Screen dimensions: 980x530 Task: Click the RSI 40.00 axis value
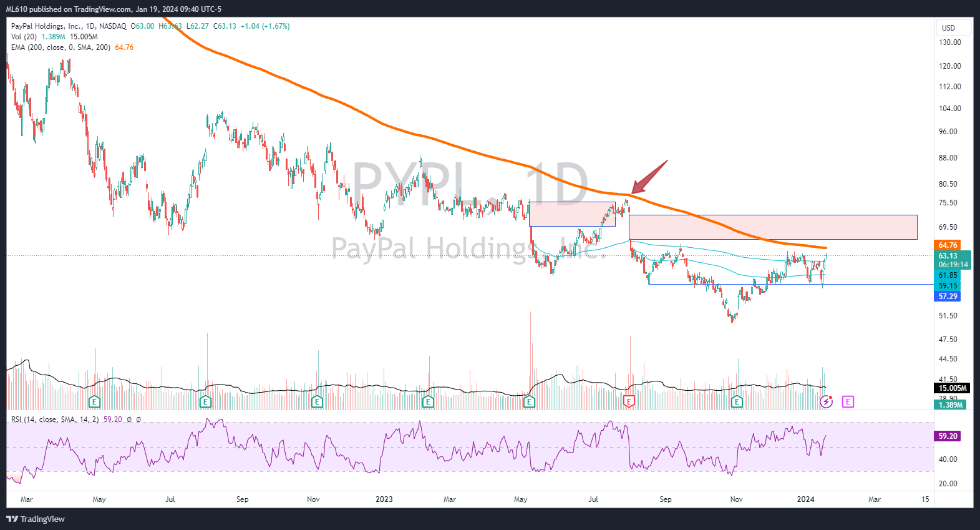[948, 459]
